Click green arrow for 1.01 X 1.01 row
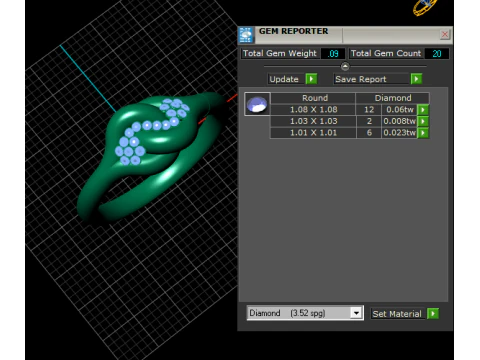Image resolution: width=480 pixels, height=360 pixels. coord(423,133)
